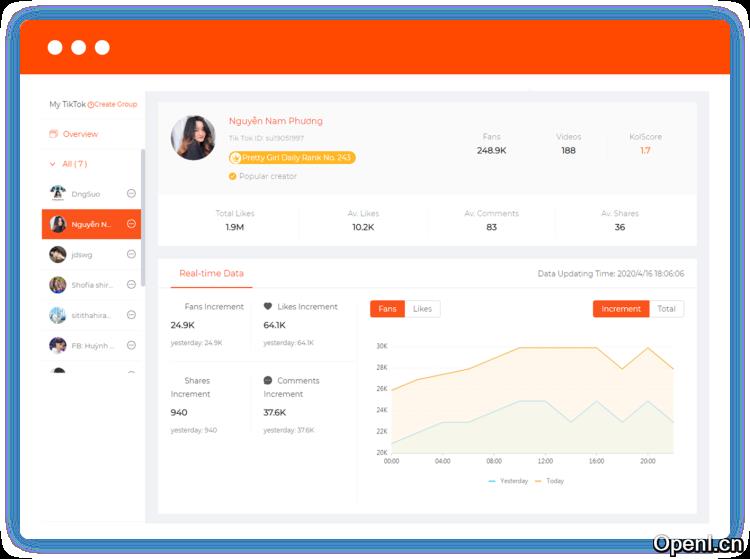Click Nguyễn Nam Phương's profile photo
750x559 pixels.
click(x=193, y=138)
